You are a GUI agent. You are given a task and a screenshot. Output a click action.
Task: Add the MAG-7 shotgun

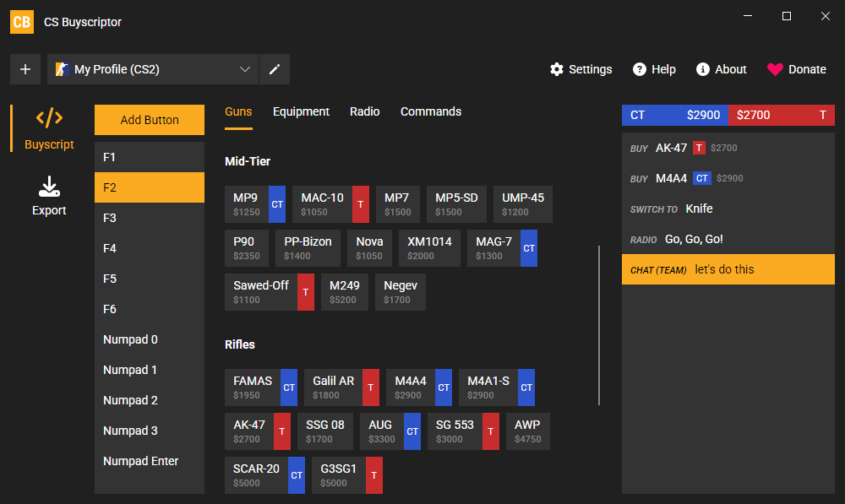coord(502,248)
